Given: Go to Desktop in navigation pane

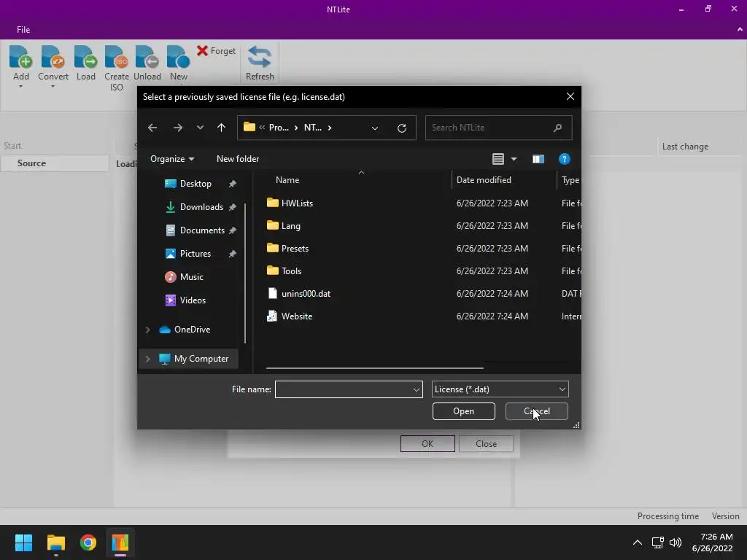Looking at the screenshot, I should [x=196, y=184].
